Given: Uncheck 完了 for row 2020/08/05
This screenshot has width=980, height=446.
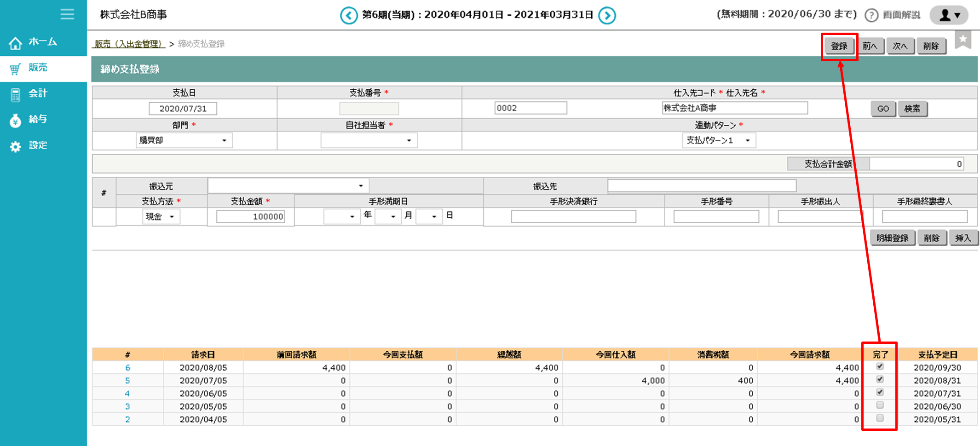Looking at the screenshot, I should pos(880,366).
